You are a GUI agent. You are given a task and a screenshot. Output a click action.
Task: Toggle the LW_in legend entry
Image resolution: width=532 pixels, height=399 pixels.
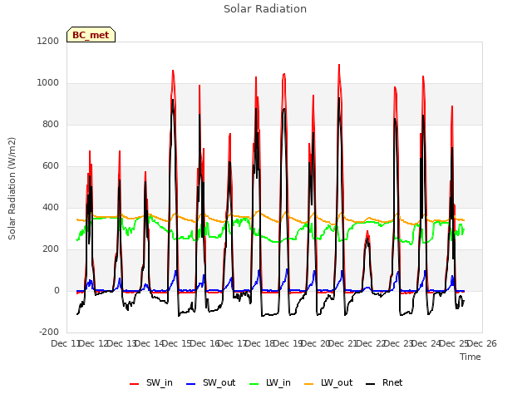click(x=270, y=382)
